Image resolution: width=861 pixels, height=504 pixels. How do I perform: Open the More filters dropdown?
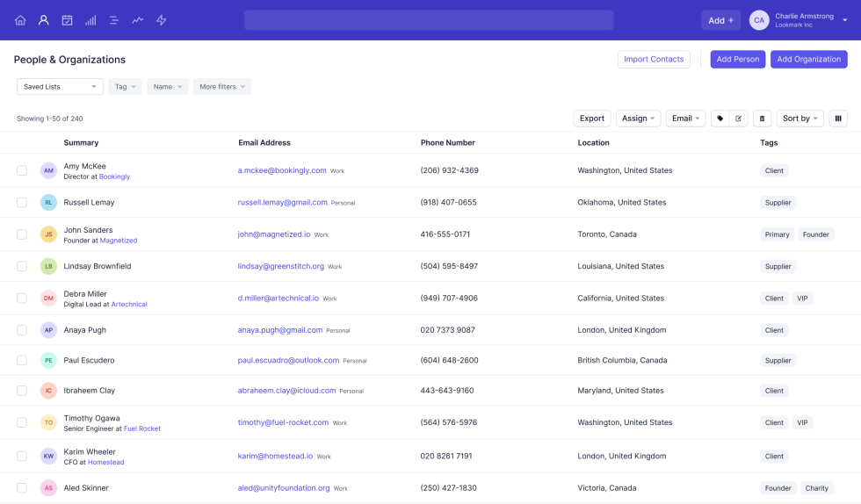(x=221, y=87)
